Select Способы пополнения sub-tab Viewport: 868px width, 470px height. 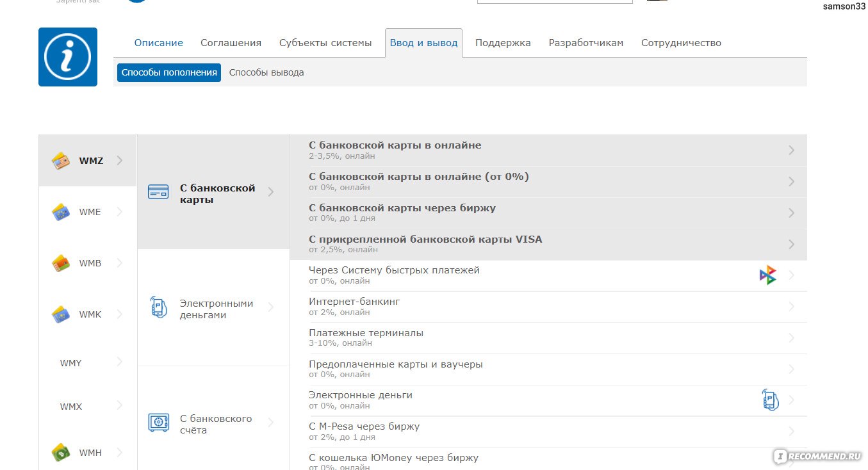pos(169,72)
